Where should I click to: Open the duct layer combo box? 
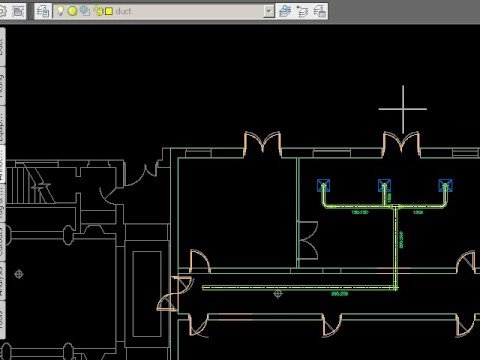coord(164,11)
